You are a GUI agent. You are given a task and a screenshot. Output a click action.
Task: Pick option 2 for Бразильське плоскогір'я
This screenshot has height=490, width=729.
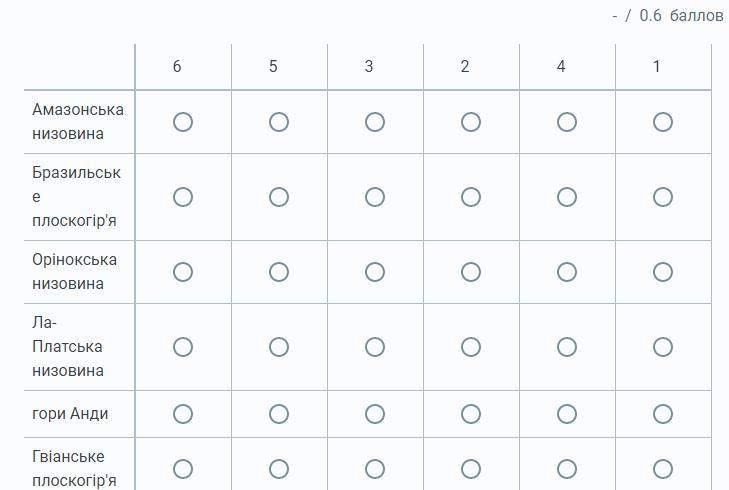(471, 197)
